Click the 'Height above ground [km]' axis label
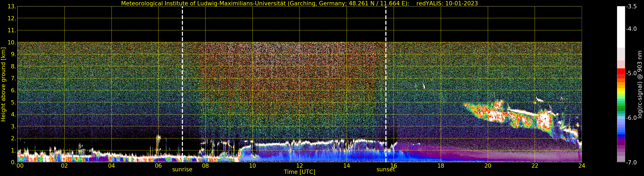 pos(3,84)
